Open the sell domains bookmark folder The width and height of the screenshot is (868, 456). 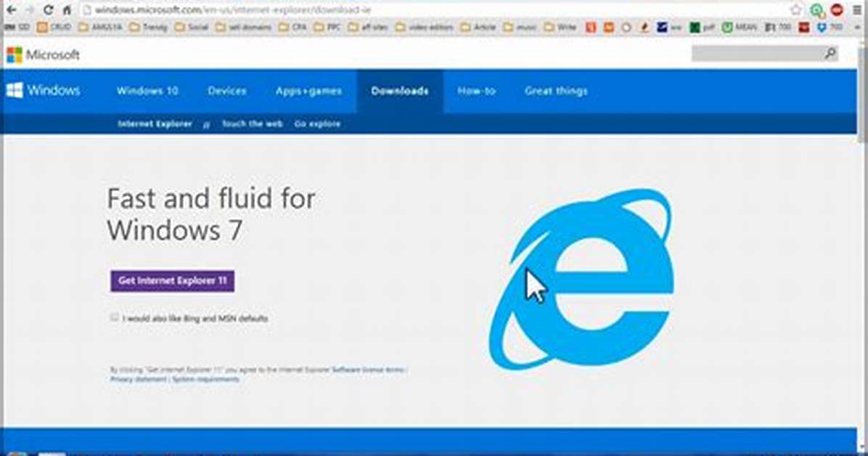(244, 27)
